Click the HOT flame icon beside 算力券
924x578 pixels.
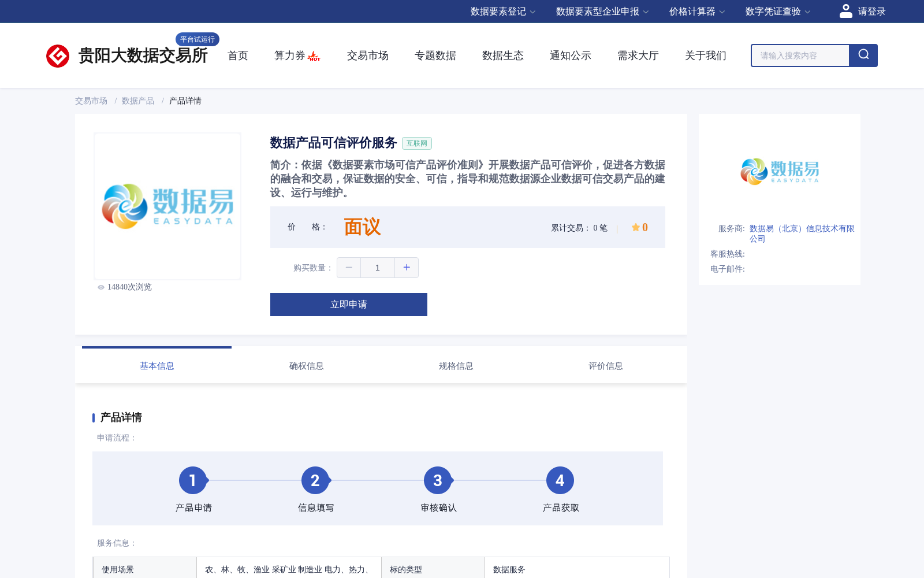pos(314,56)
